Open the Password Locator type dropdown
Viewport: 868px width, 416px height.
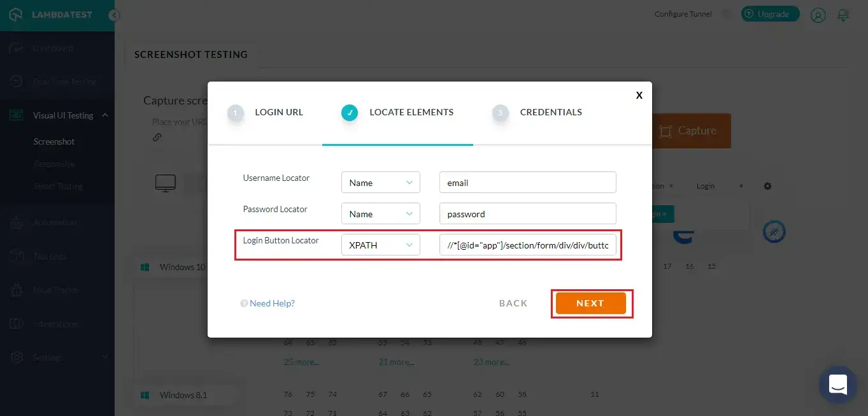click(x=380, y=214)
